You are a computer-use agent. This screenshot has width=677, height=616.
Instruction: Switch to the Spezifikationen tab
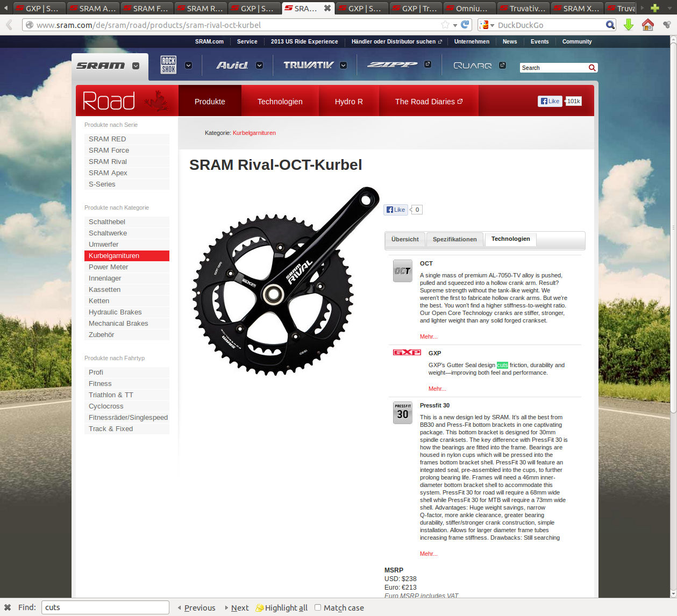455,240
